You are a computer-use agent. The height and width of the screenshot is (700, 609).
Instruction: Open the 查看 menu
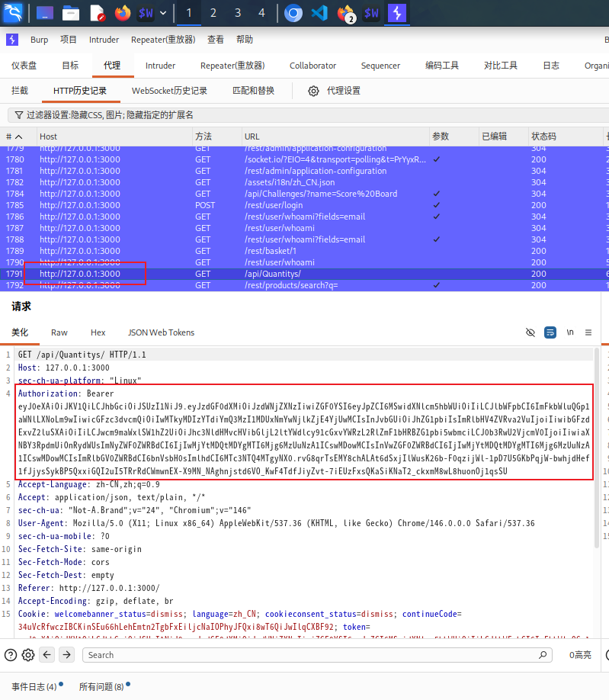(x=216, y=40)
